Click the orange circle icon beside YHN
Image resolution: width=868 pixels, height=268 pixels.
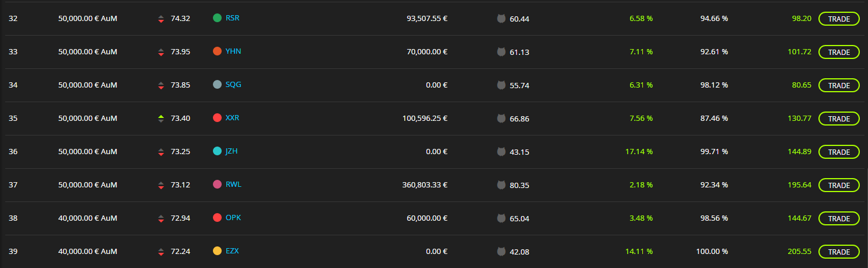[217, 51]
